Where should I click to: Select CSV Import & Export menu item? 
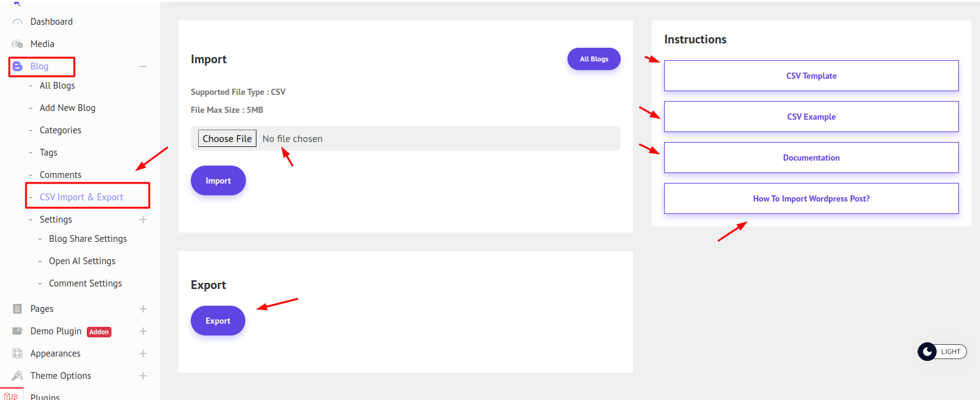point(81,197)
